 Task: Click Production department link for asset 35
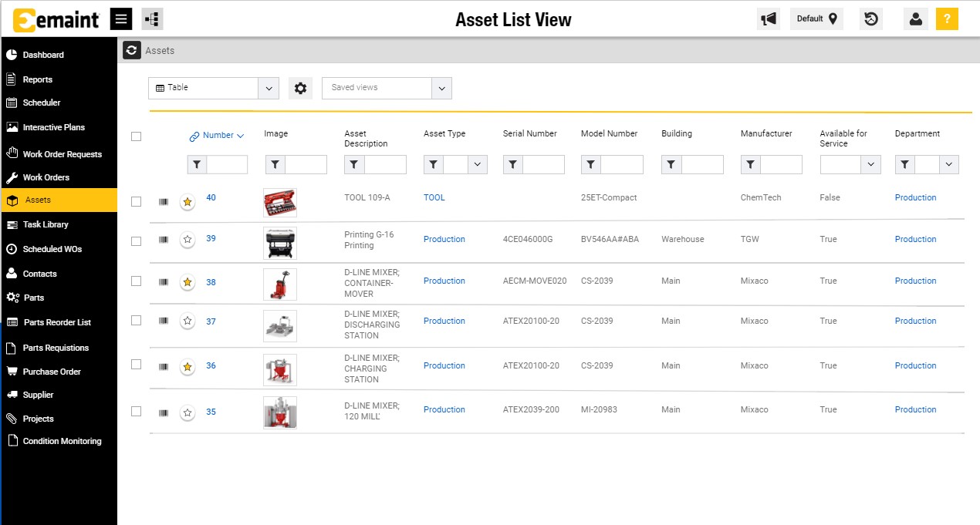click(x=915, y=410)
